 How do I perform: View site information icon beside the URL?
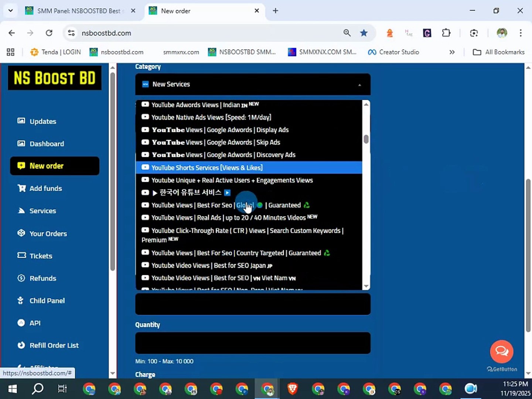(x=71, y=33)
